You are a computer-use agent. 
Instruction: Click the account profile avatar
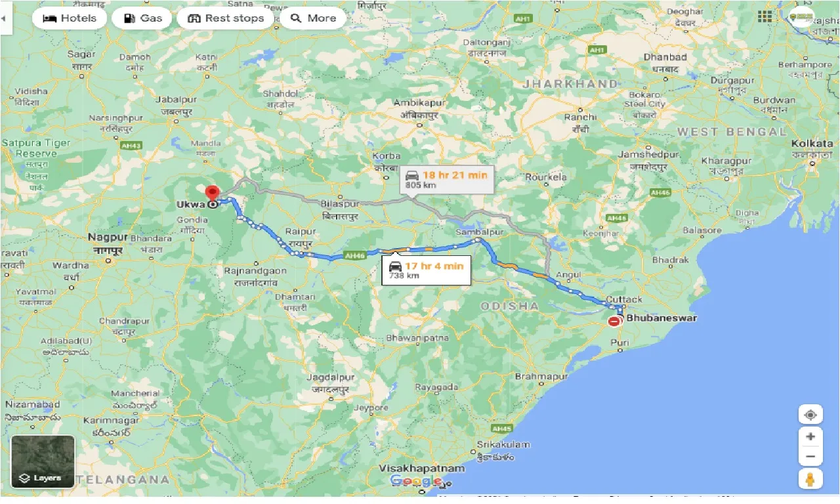tap(803, 17)
